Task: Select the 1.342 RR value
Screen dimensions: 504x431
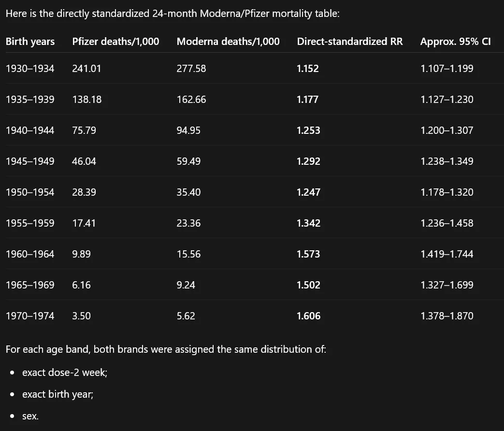Action: point(308,223)
